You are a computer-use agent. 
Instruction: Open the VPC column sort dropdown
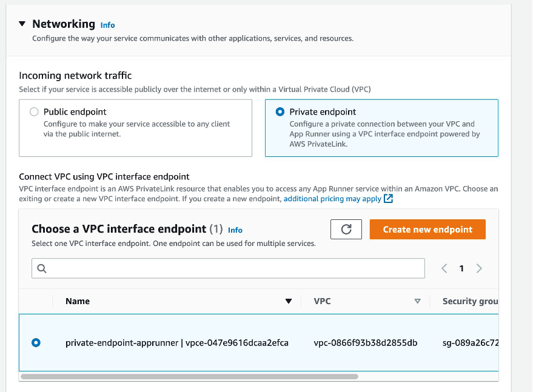point(418,301)
